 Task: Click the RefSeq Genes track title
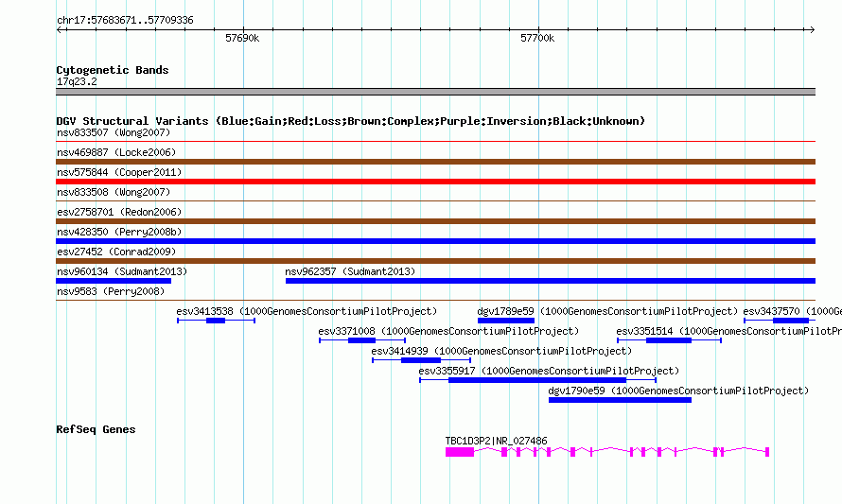click(x=96, y=429)
